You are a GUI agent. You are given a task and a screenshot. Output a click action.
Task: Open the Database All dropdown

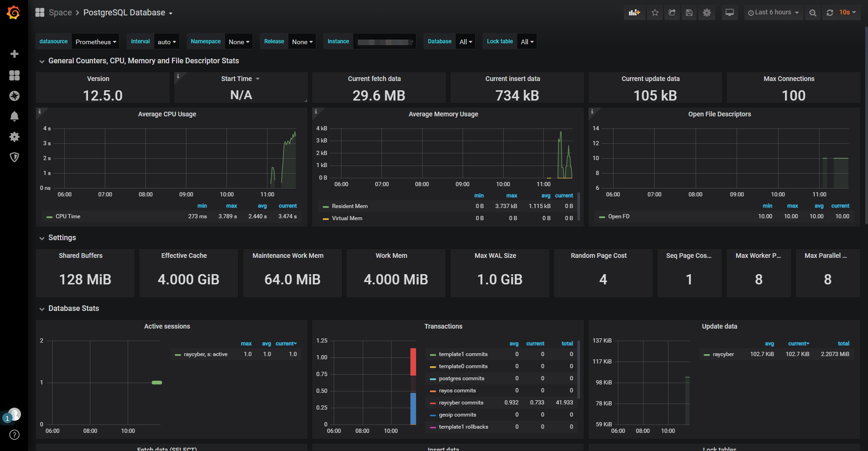[465, 41]
